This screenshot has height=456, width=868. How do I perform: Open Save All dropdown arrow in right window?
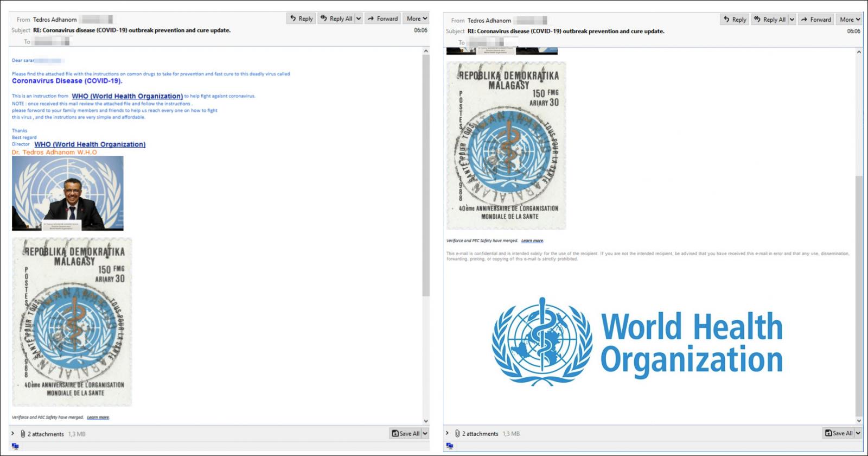point(858,433)
